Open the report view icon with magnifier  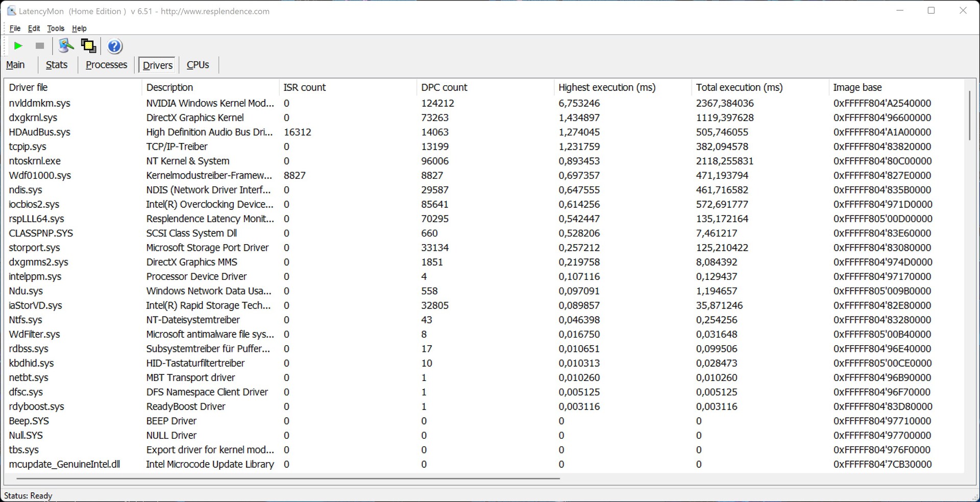click(x=66, y=46)
